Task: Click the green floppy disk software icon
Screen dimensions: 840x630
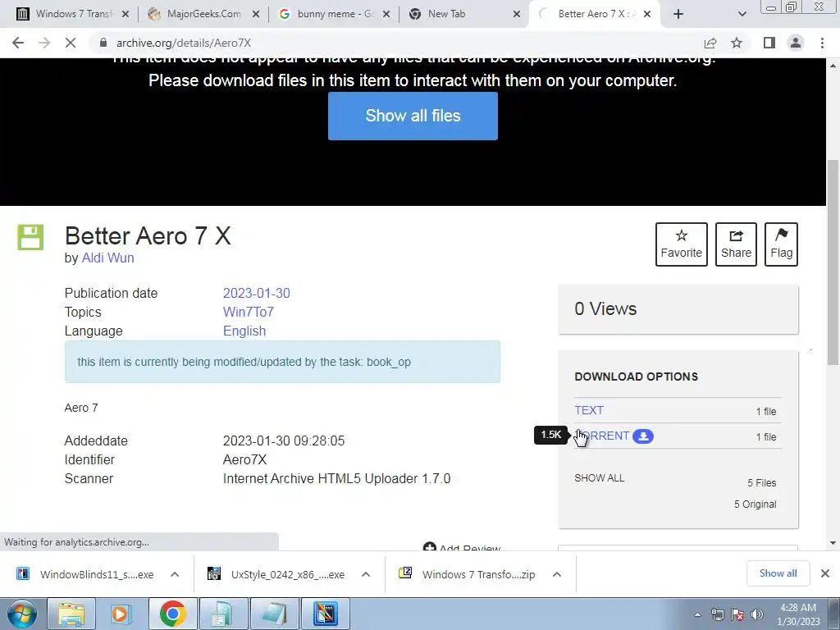Action: click(x=30, y=237)
